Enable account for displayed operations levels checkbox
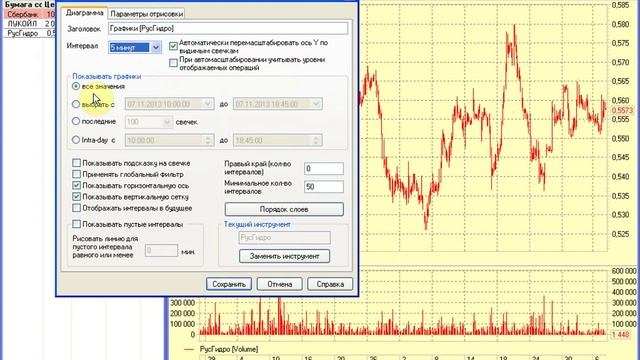Screen dimensions: 640x360 pos(173,63)
